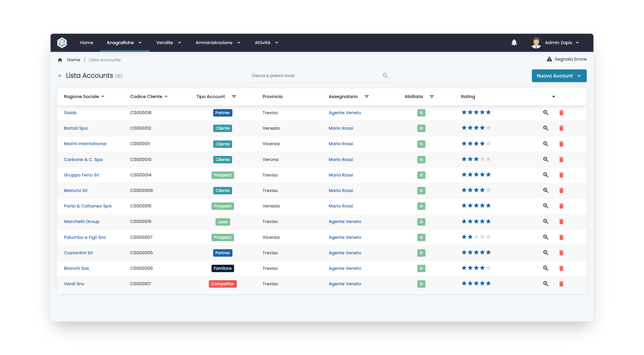This screenshot has height=355, width=644.
Task: Click the Competitor badge for Verdi Snc
Action: click(223, 284)
